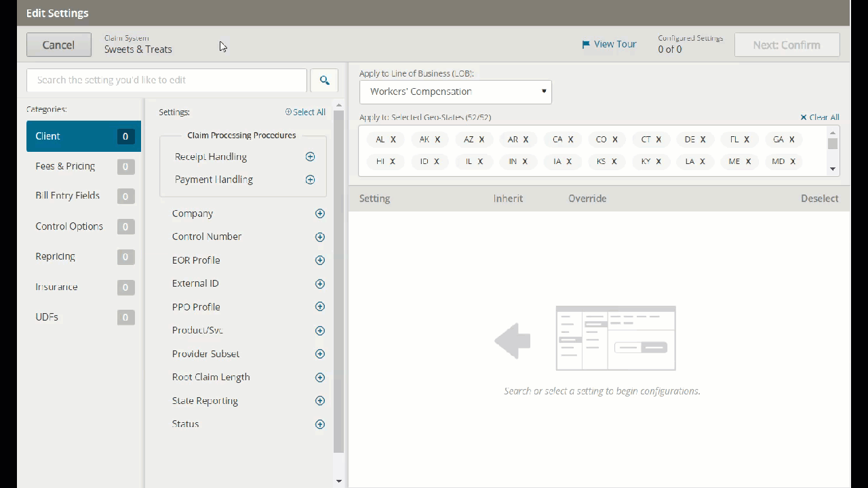
Task: Remove the ID geo-state chip
Action: pos(436,161)
